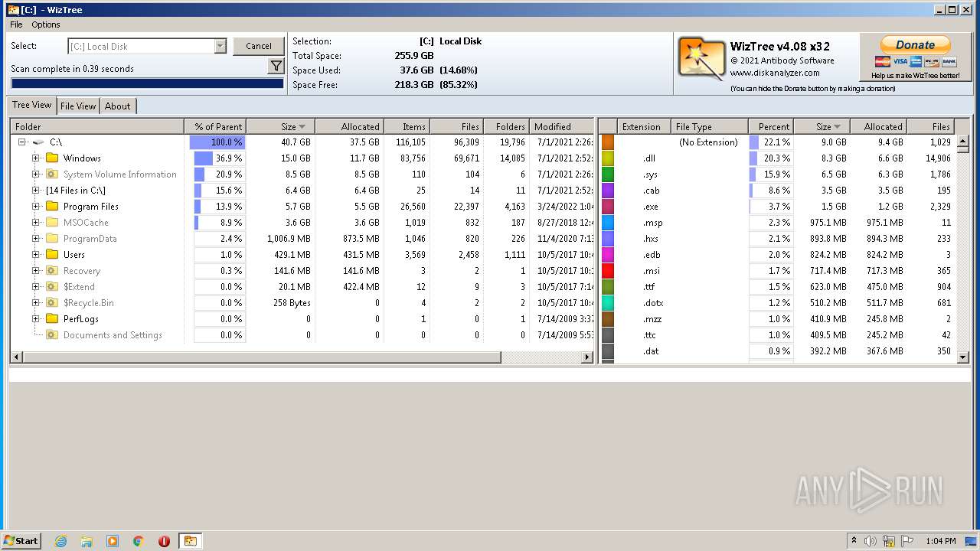Image resolution: width=980 pixels, height=551 pixels.
Task: Select the .ttf extension row
Action: pyautogui.click(x=777, y=287)
